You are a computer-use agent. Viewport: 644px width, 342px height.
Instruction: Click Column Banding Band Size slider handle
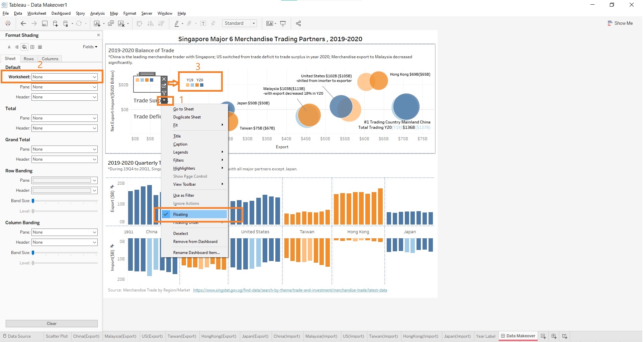(x=33, y=253)
